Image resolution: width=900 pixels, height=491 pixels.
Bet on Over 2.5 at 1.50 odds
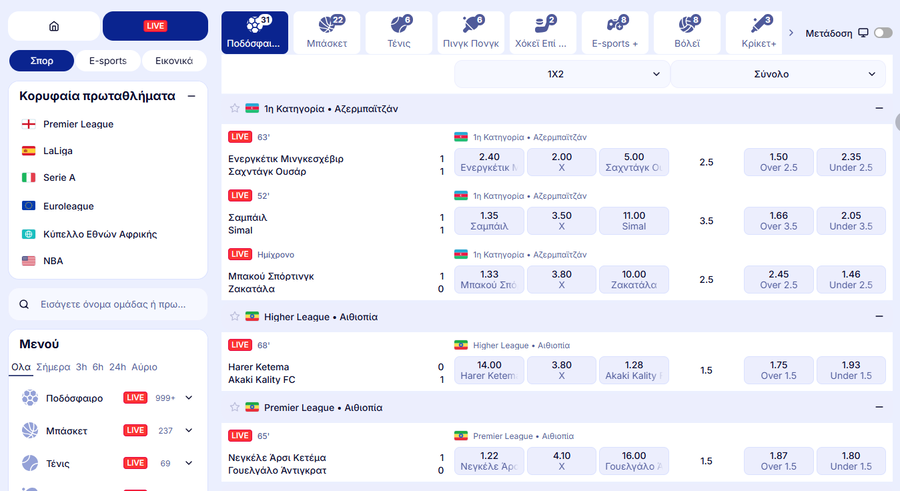click(779, 162)
